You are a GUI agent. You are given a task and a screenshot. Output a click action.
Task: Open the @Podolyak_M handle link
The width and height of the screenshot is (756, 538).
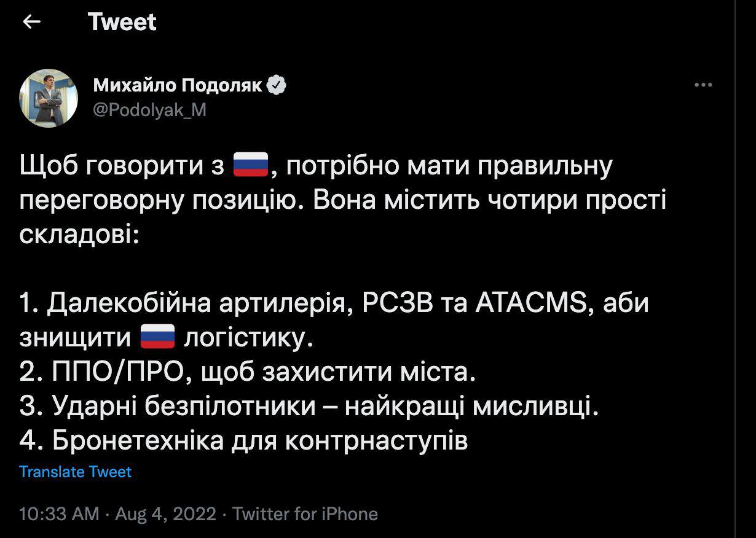149,110
